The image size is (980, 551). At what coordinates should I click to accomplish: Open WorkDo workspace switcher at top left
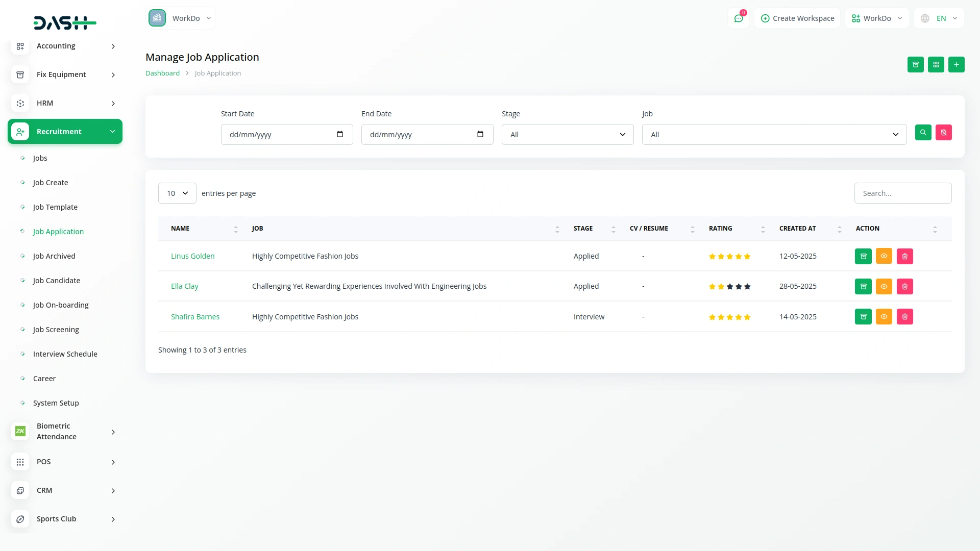tap(180, 18)
